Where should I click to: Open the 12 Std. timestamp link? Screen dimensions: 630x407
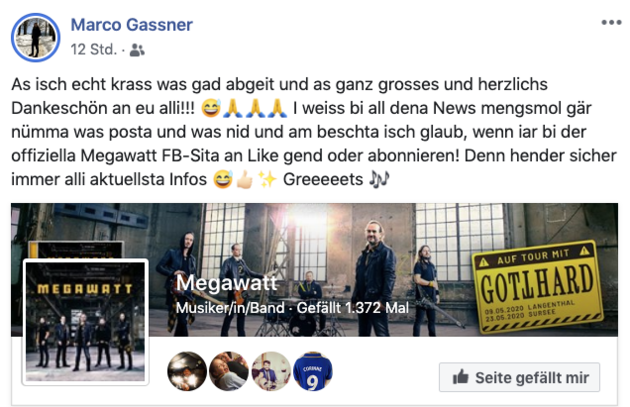94,50
